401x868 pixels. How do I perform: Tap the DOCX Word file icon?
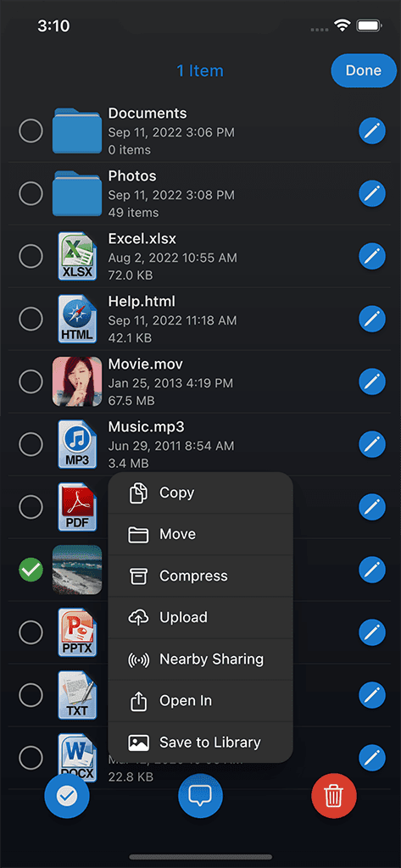[77, 757]
